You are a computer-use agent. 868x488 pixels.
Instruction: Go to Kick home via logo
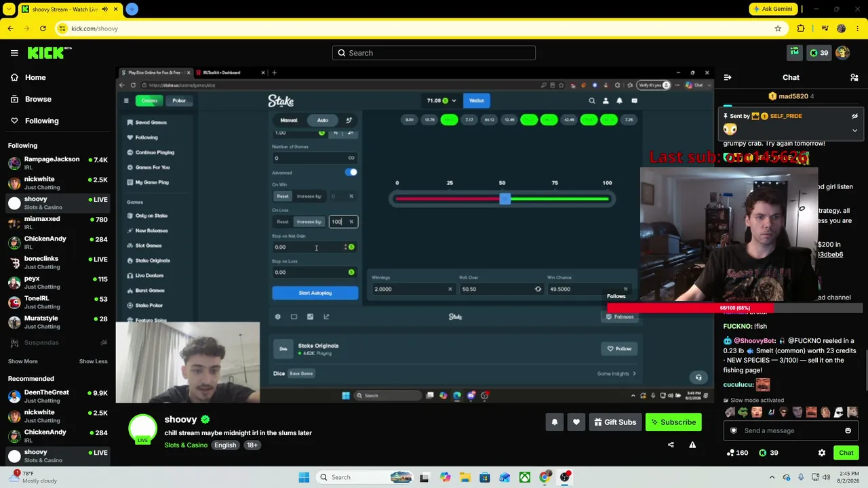point(50,53)
